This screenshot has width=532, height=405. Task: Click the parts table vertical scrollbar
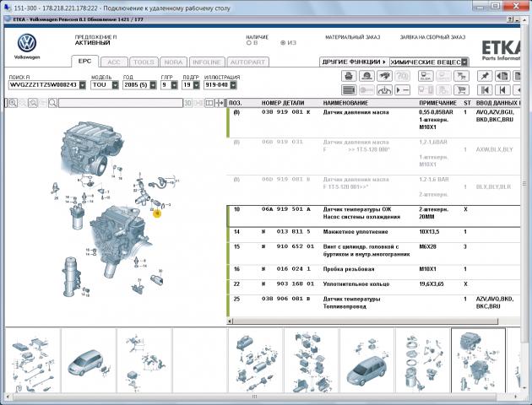coord(524,183)
